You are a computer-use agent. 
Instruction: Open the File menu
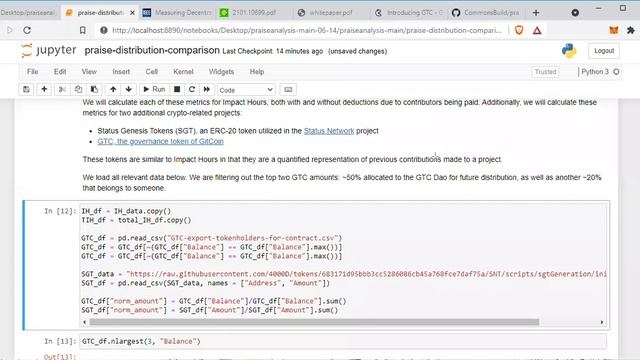pos(33,72)
